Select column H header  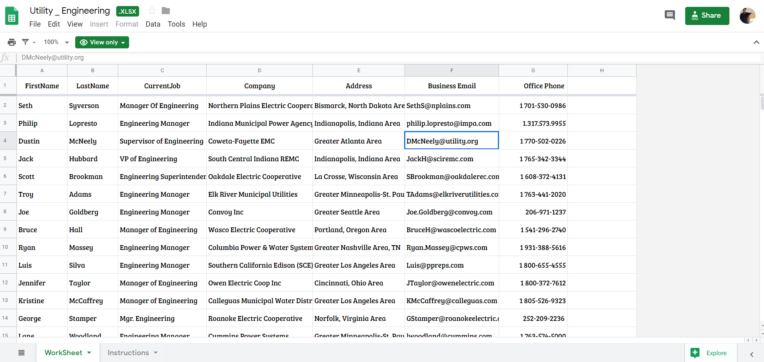coord(602,71)
